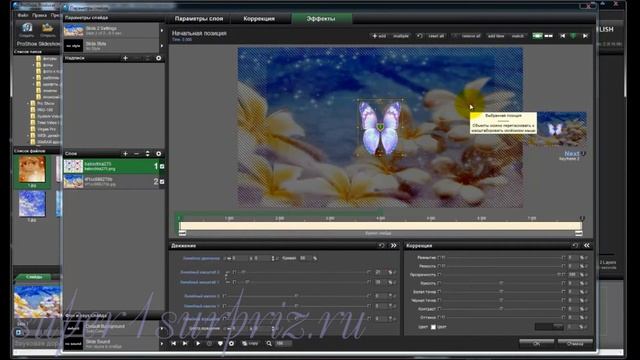Image resolution: width=640 pixels, height=360 pixels.
Task: Open the colorize color swatch
Action: [x=549, y=327]
